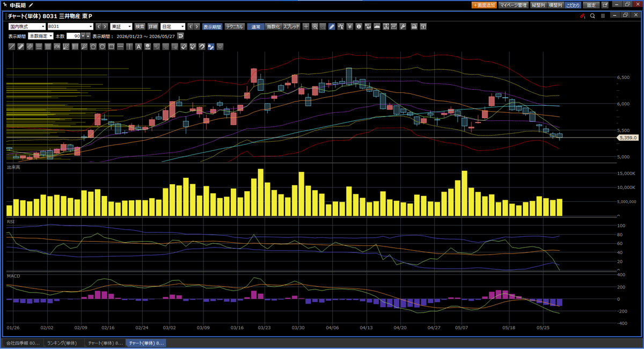Open the search magnifier in panel header
Image resolution: width=644 pixels, height=349 pixels.
click(592, 16)
